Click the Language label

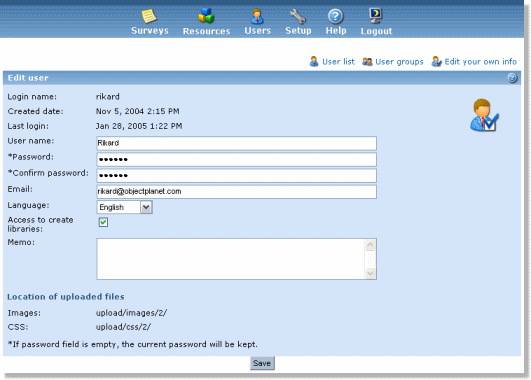tap(28, 206)
